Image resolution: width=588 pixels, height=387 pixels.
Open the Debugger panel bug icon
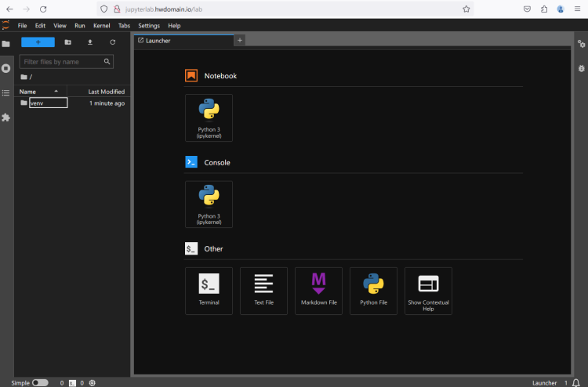pyautogui.click(x=581, y=69)
